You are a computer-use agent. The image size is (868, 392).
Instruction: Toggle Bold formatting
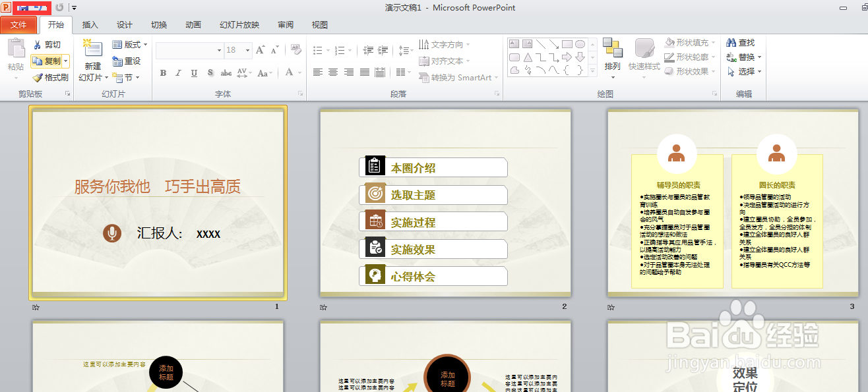(163, 73)
